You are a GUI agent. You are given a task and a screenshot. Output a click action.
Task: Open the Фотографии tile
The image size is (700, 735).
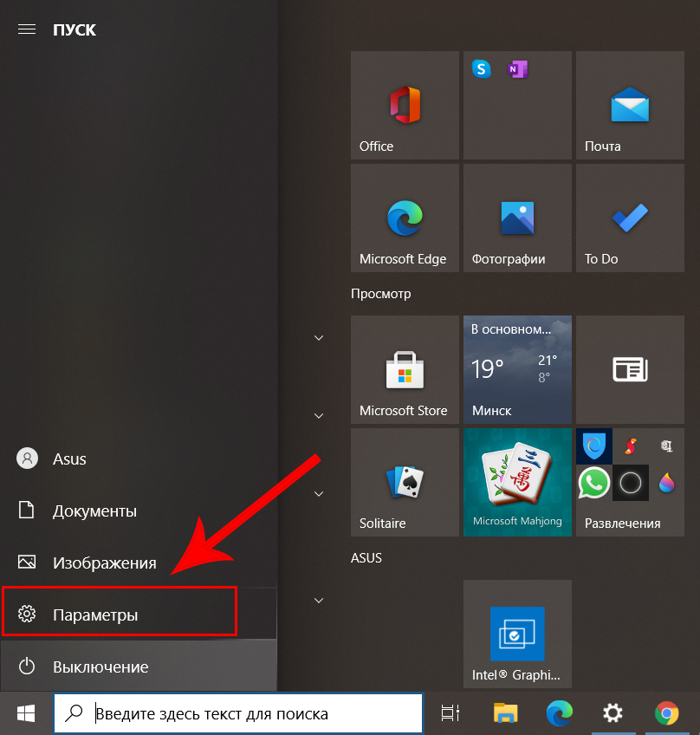pyautogui.click(x=517, y=218)
